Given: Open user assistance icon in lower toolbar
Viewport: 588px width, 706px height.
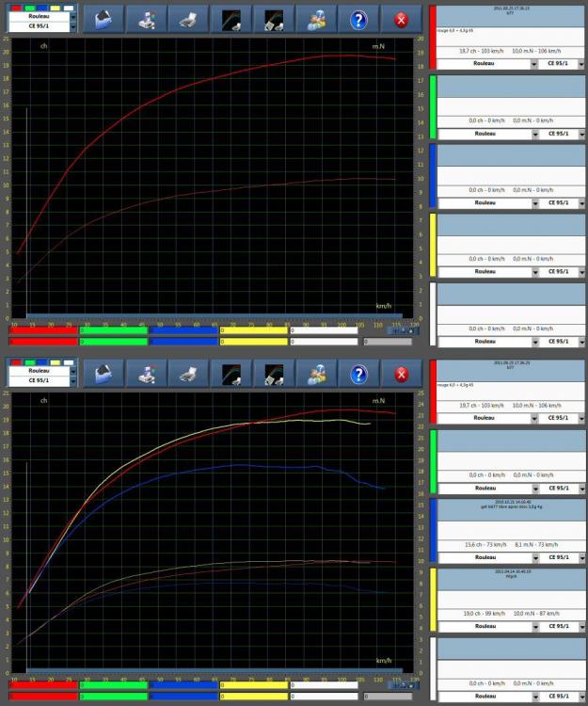Looking at the screenshot, I should click(316, 374).
